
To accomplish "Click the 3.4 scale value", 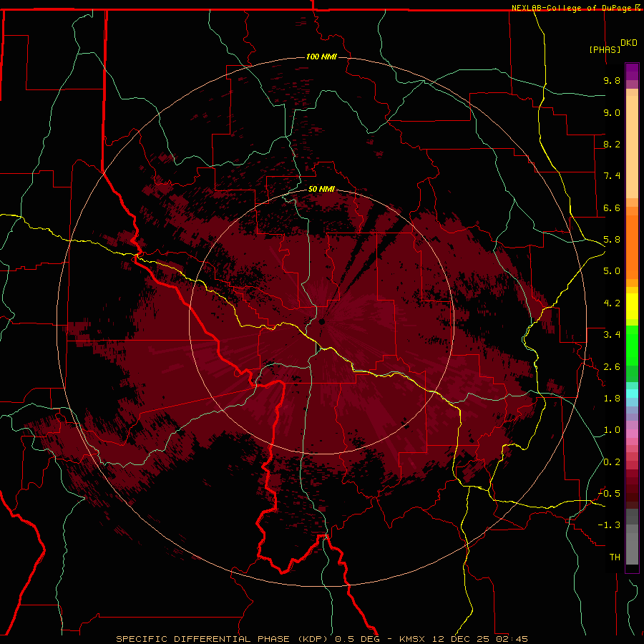I will point(612,335).
